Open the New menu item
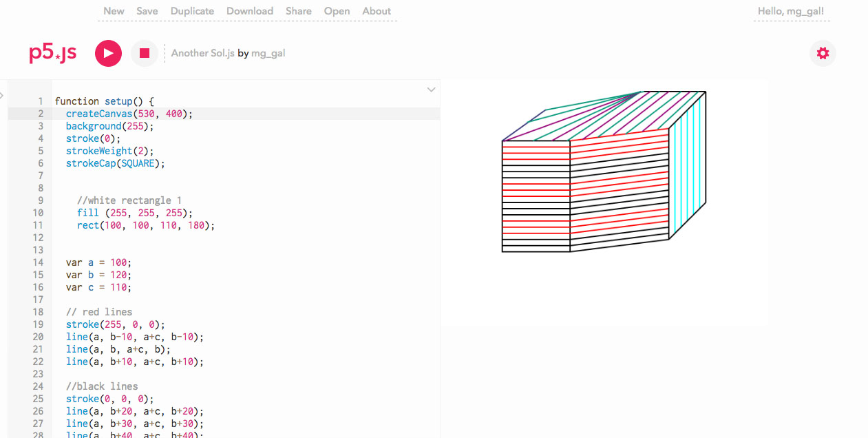Viewport: 868px width, 438px height. [x=114, y=11]
